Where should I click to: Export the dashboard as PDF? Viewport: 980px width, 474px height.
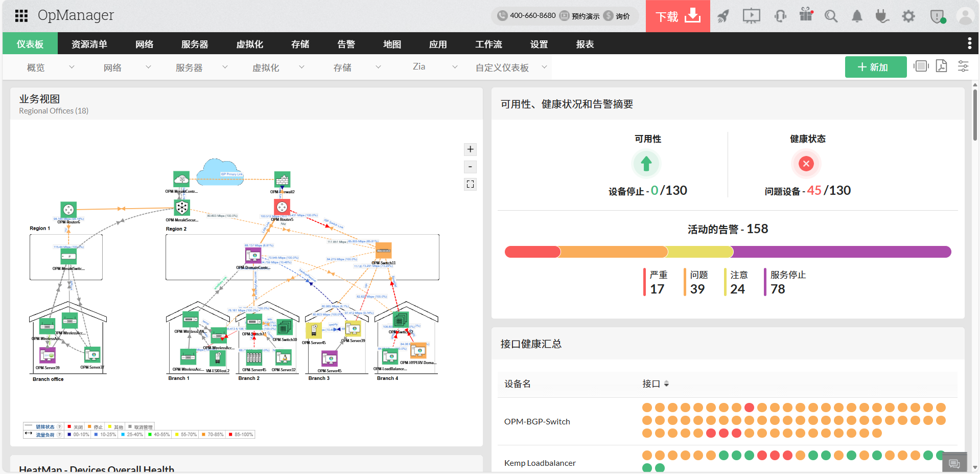[942, 66]
